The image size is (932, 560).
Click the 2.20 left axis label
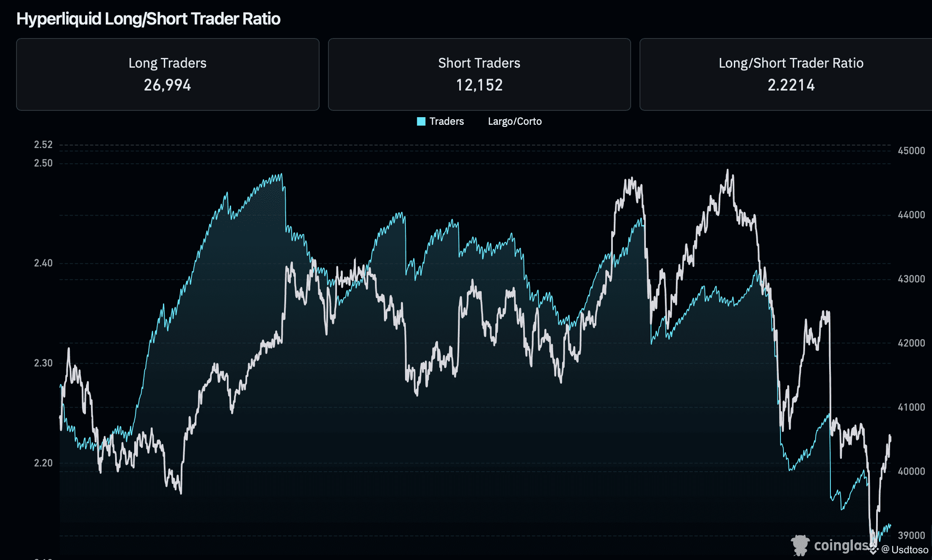pos(43,463)
